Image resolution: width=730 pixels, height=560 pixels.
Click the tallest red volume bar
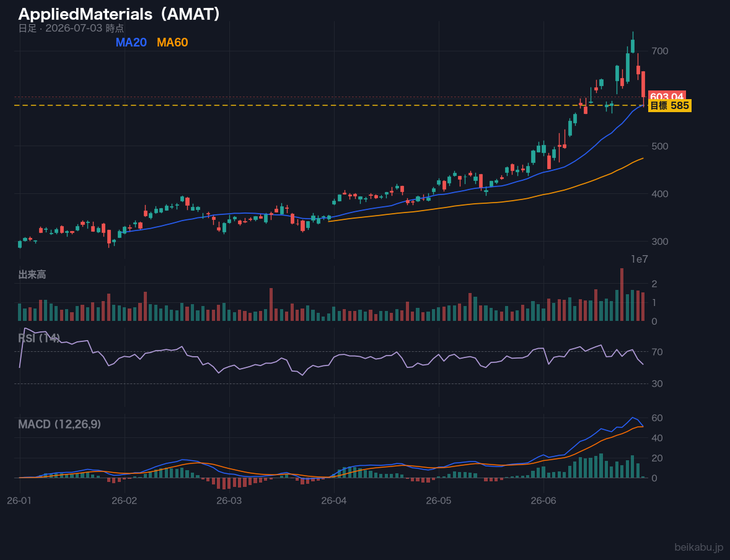click(x=622, y=295)
